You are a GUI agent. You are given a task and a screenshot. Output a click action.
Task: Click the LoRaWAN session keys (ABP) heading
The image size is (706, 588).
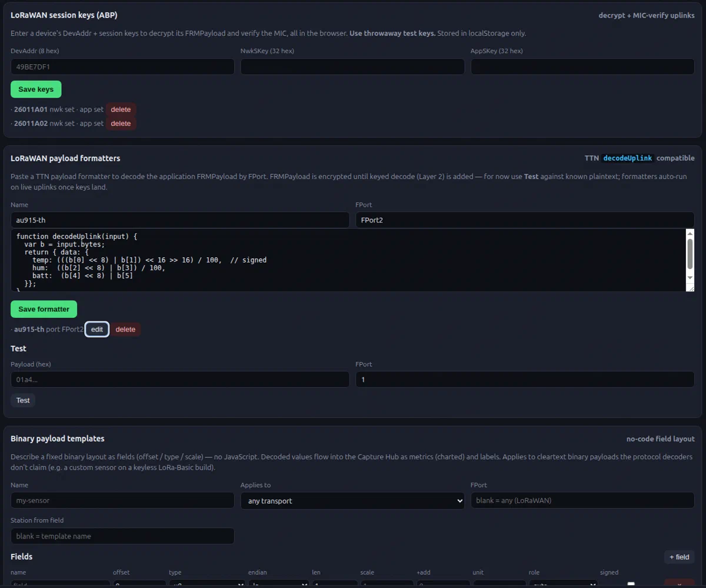(x=64, y=15)
